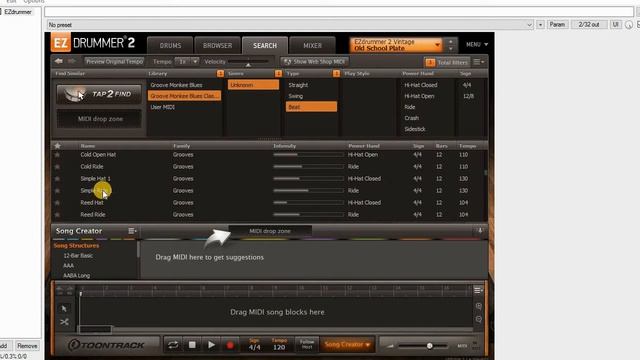Toggle Show Web Shop MIDI
Viewport: 640px width, 360px height.
point(314,62)
